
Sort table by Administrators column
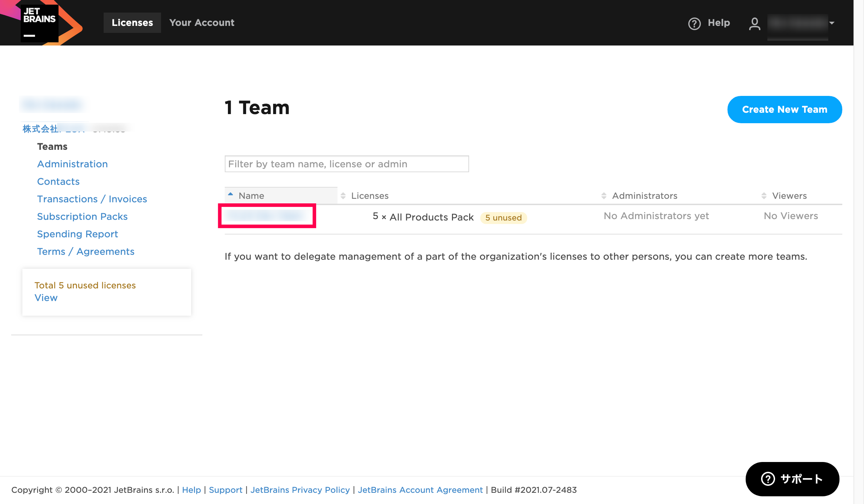click(644, 196)
